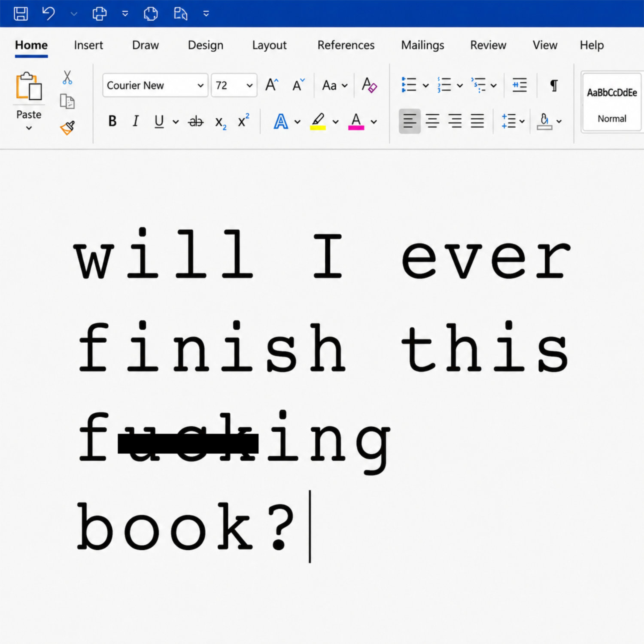Click the Quick Print icon
Screen dimensions: 644x644
[99, 14]
